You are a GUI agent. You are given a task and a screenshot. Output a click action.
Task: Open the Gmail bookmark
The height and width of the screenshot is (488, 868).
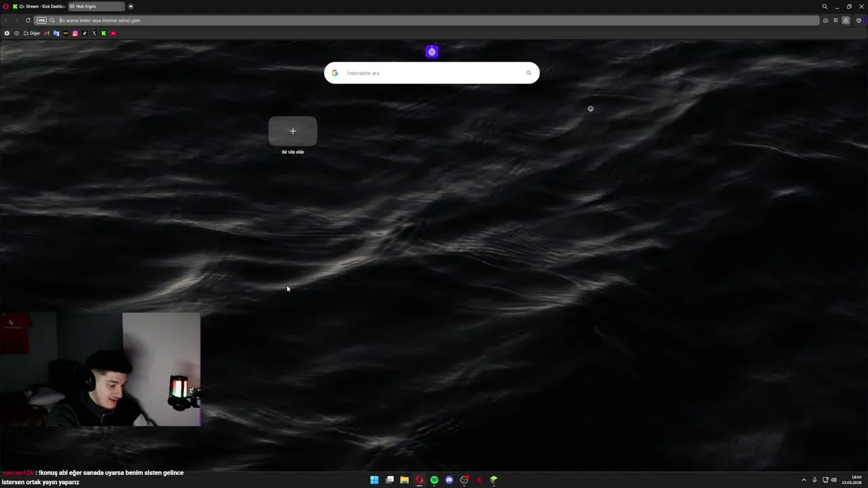point(47,33)
